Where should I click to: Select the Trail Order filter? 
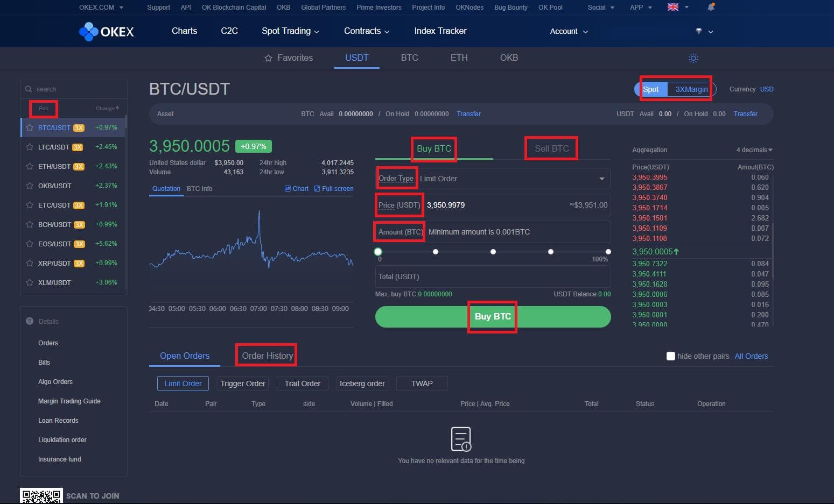[x=303, y=384]
